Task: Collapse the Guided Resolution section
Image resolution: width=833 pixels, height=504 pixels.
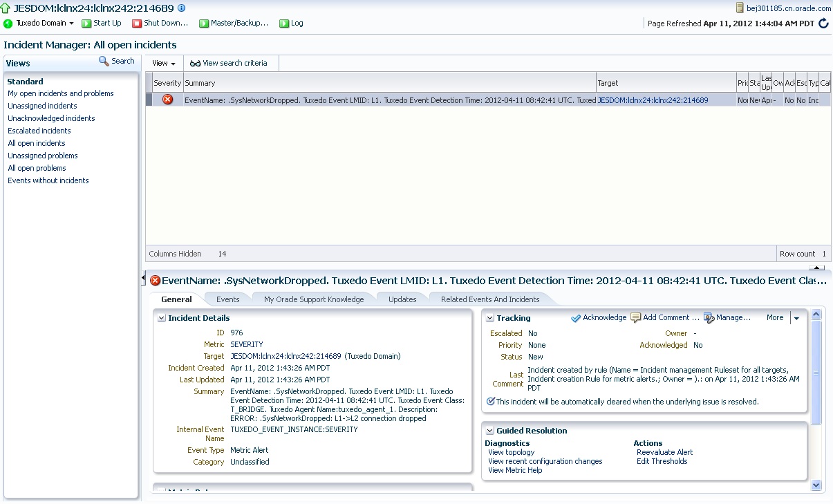Action: coord(490,431)
